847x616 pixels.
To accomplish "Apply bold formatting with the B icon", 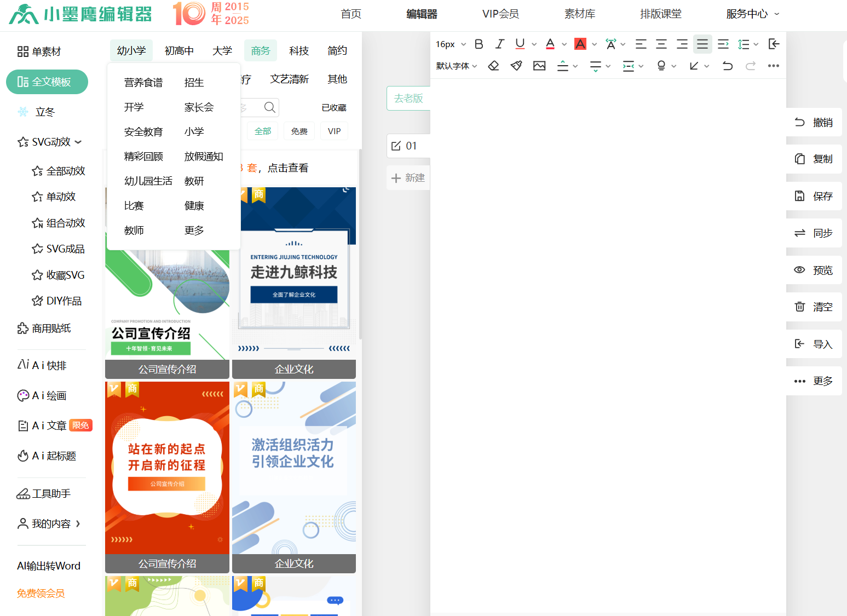I will tap(479, 44).
